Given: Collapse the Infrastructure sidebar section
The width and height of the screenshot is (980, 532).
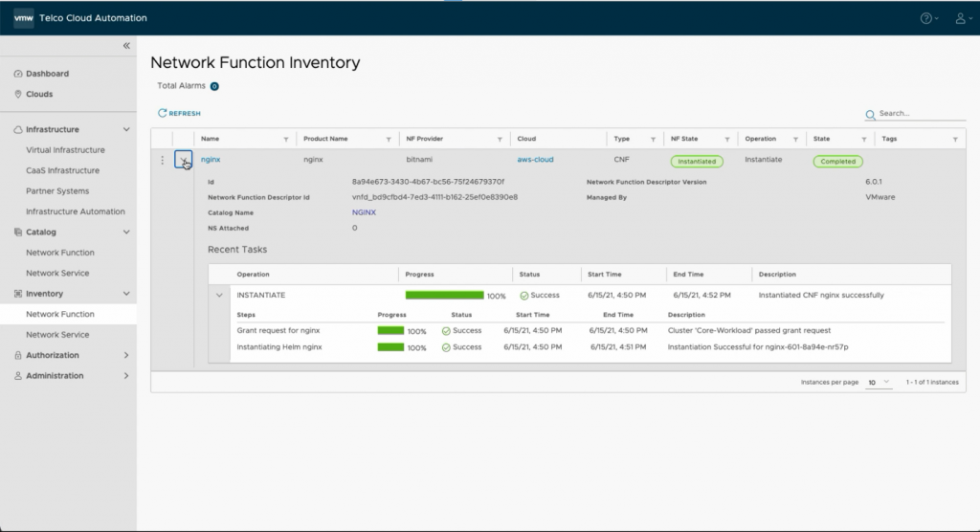Looking at the screenshot, I should point(126,129).
